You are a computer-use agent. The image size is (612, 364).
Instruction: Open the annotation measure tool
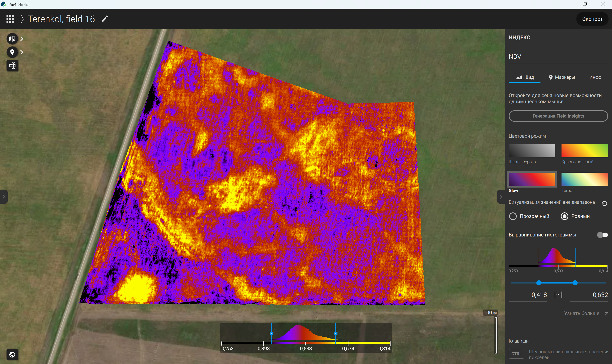coord(12,66)
